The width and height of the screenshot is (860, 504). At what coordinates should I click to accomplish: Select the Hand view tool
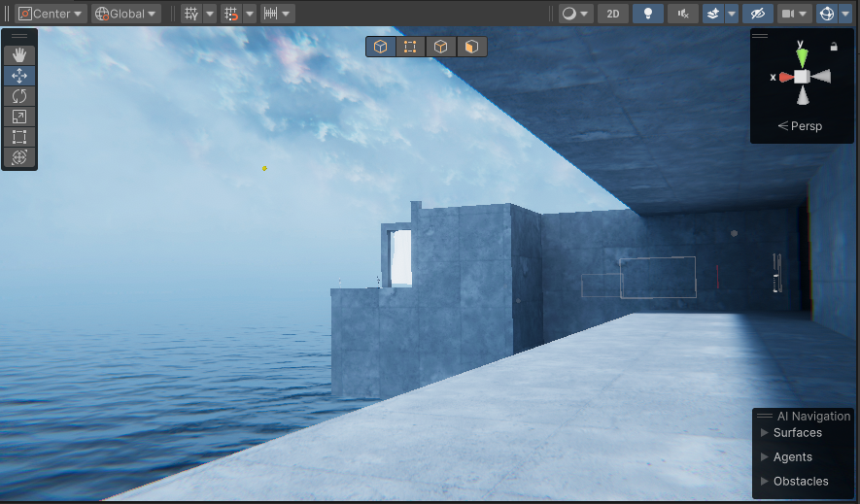click(19, 55)
